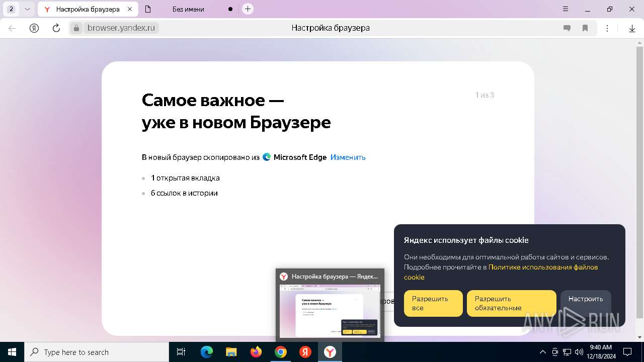Image resolution: width=644 pixels, height=362 pixels.
Task: Launch Microsoft Edge from taskbar
Action: coord(206,352)
